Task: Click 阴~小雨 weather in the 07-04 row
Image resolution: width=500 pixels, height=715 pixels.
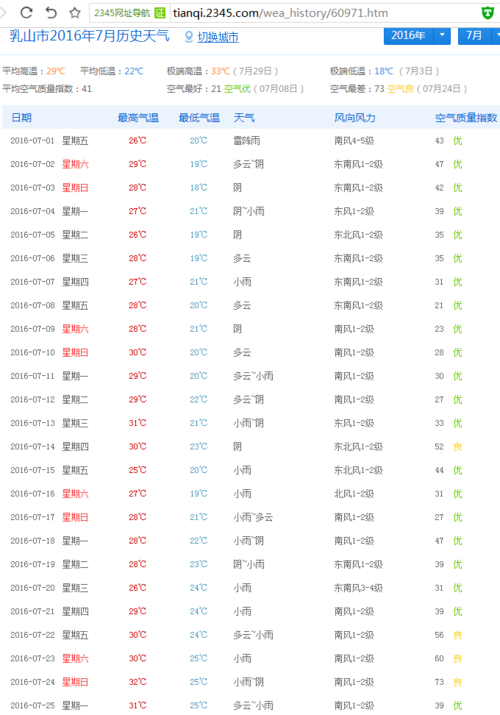Action: tap(249, 212)
